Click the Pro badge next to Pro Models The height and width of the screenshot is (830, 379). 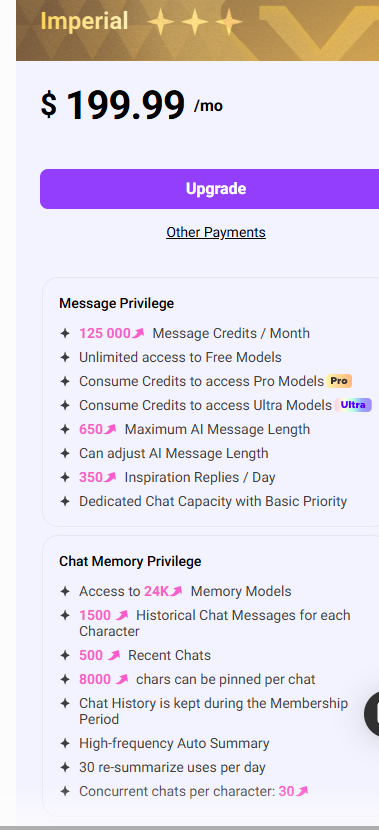click(x=339, y=381)
